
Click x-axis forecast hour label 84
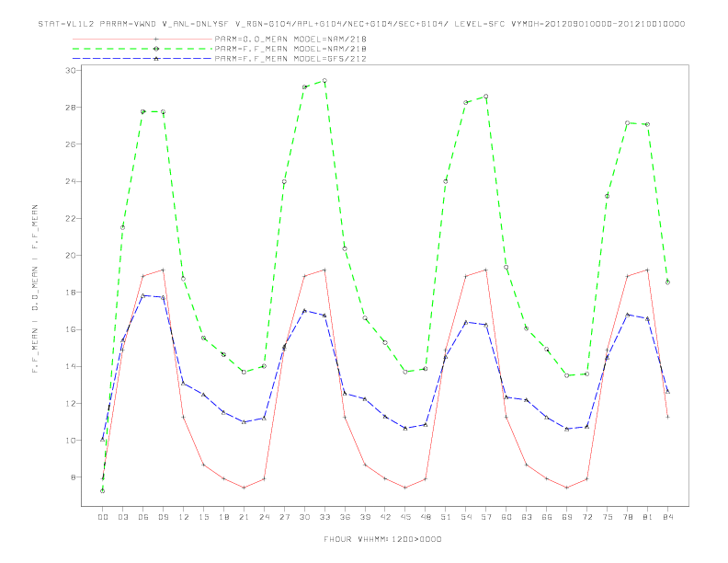coord(667,517)
